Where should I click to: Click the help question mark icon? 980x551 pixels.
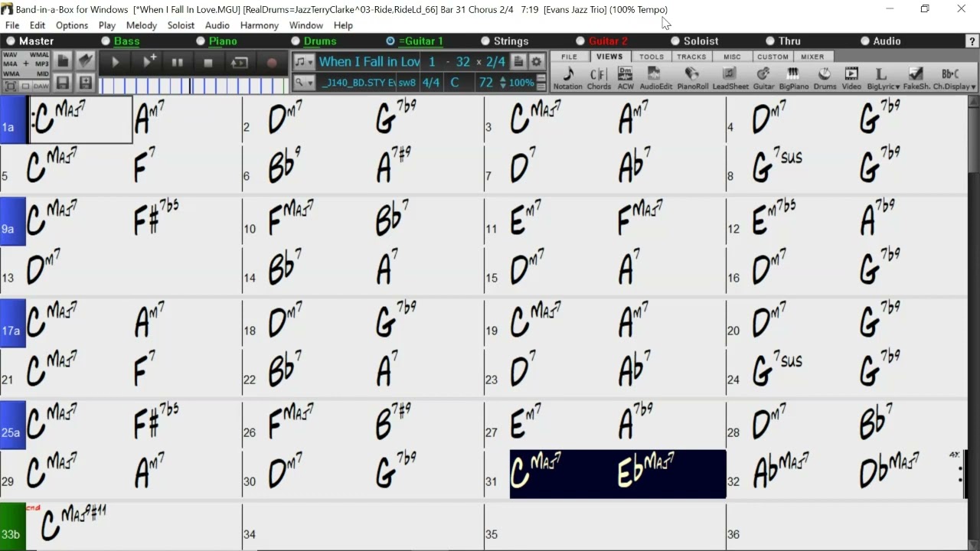coord(972,41)
